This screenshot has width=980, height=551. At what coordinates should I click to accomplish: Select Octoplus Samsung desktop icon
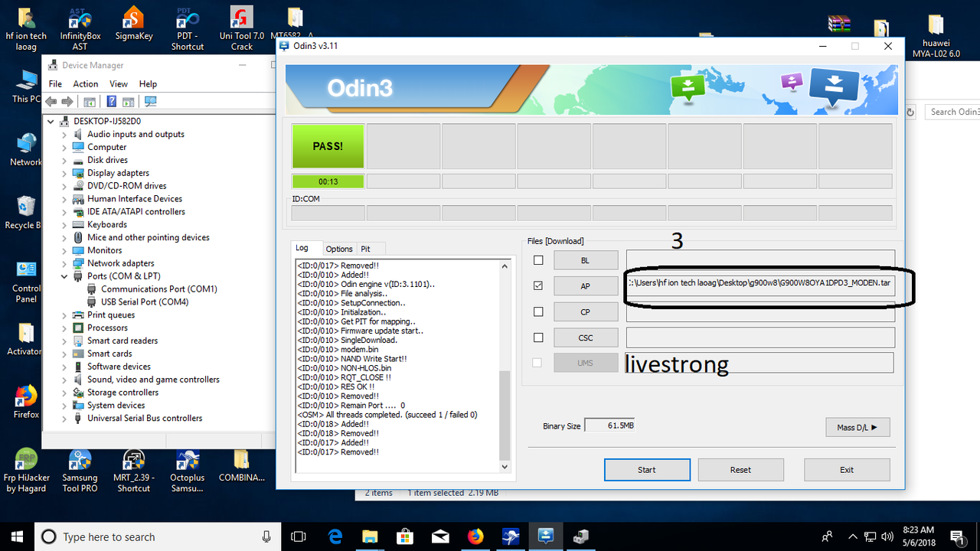pyautogui.click(x=187, y=471)
